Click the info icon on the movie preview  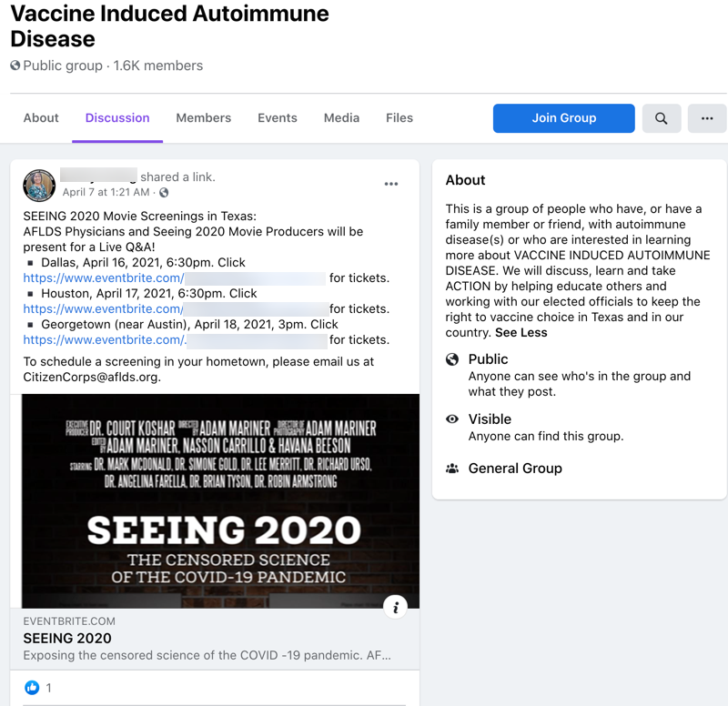395,607
